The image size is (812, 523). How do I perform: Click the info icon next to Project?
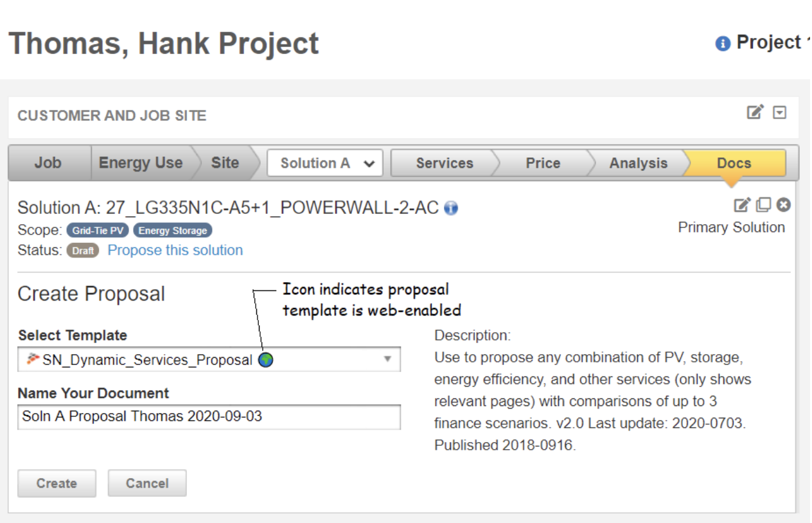(x=723, y=44)
